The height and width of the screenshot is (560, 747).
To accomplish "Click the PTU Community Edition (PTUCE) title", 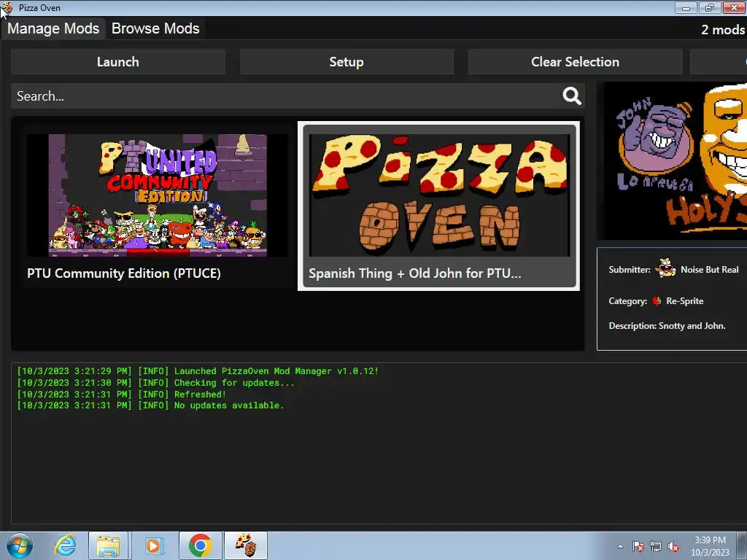I will (x=124, y=273).
